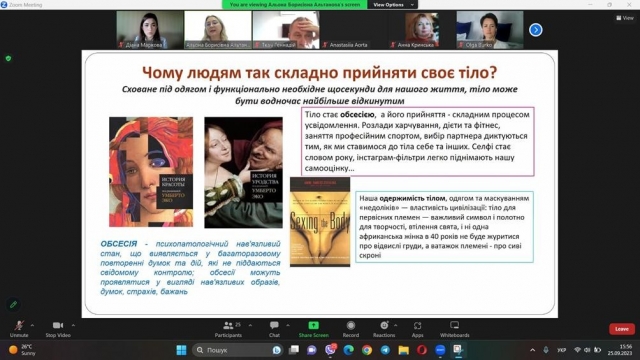640x360 pixels.
Task: Expand arrow next to Chat
Action: 288,325
